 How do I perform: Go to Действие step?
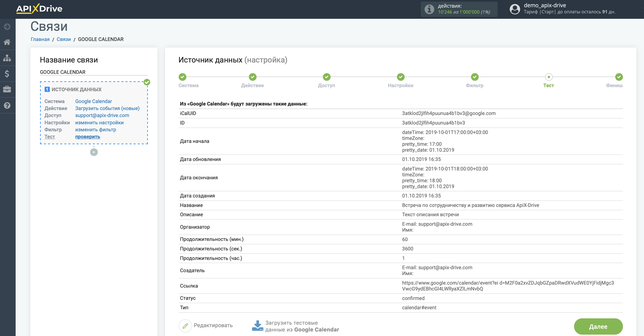(252, 77)
